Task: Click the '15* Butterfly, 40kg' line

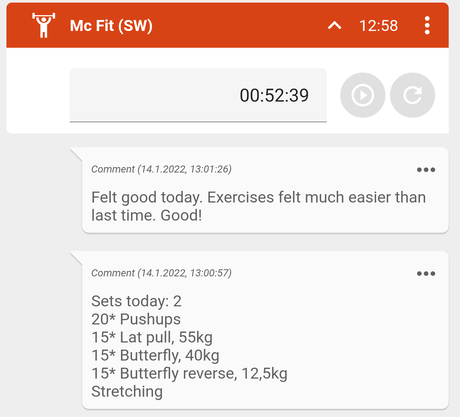Action: [x=155, y=356]
